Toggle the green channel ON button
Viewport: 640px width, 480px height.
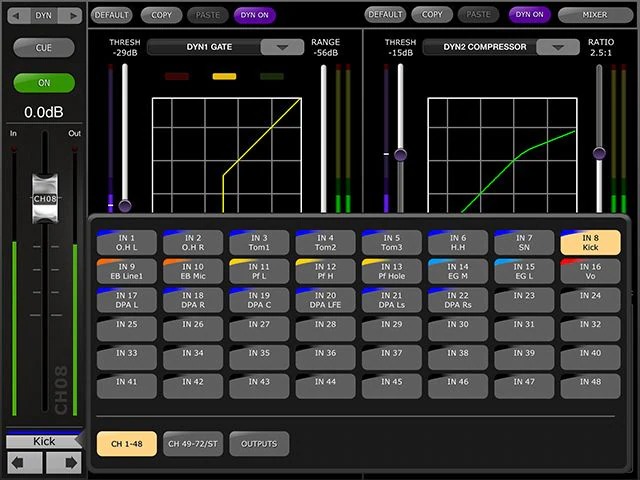point(43,83)
